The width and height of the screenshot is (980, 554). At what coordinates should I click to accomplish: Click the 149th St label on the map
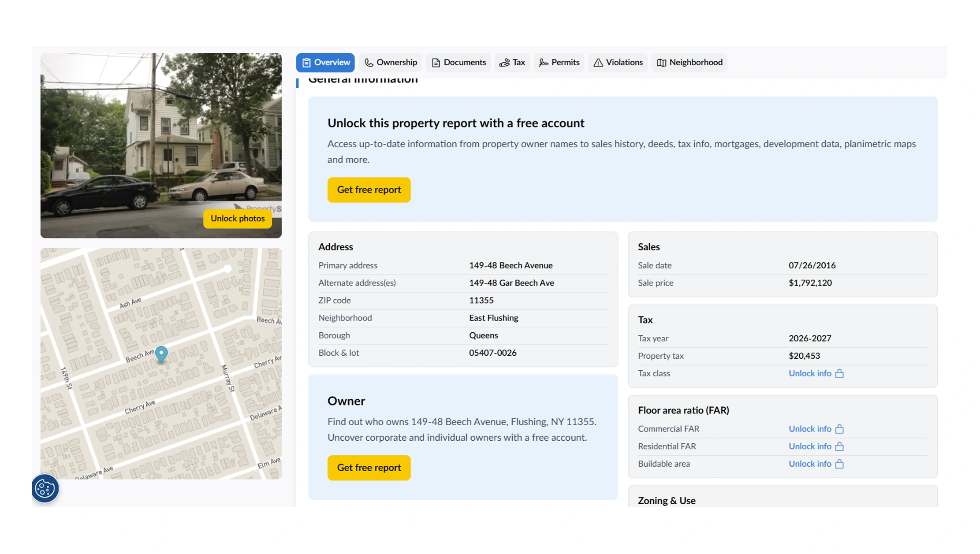click(67, 378)
